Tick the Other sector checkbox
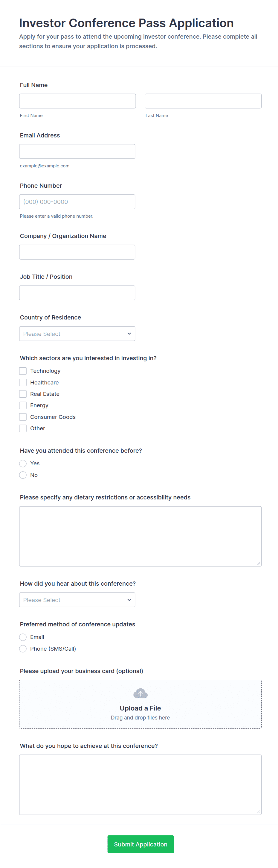Viewport: 278px width, 868px height. pos(23,428)
